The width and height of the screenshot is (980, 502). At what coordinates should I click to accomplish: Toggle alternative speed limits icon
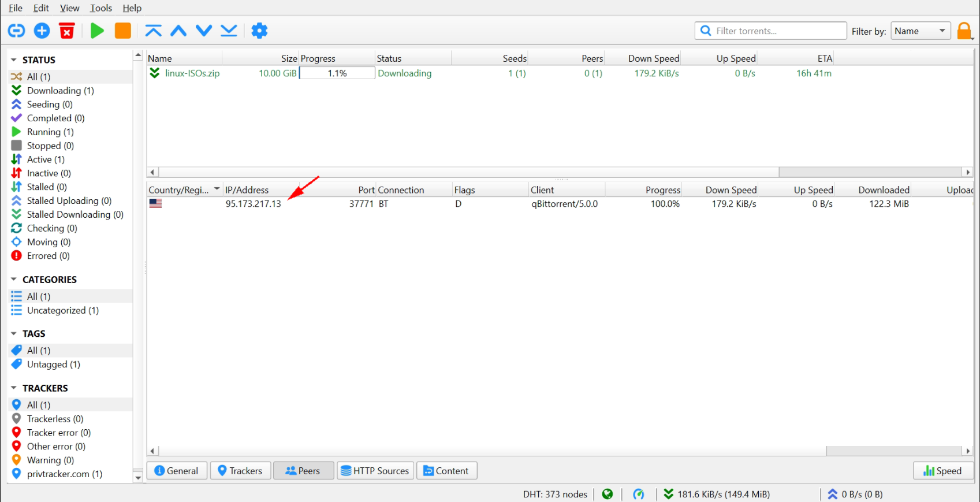coord(638,494)
